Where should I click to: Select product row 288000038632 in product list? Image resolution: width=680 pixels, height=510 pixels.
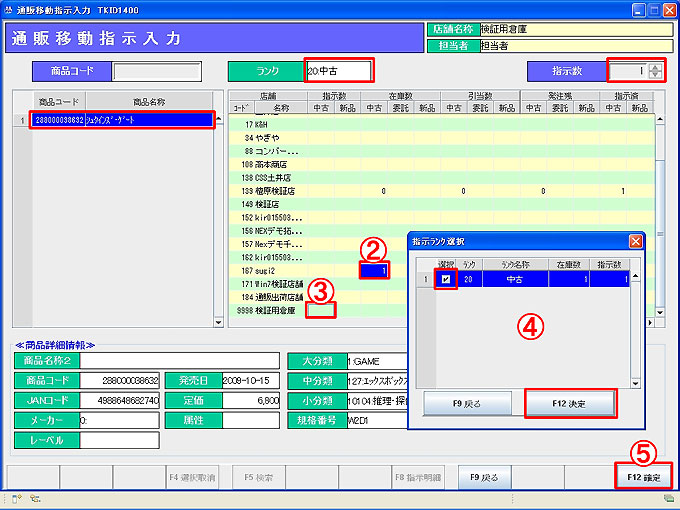(x=123, y=120)
